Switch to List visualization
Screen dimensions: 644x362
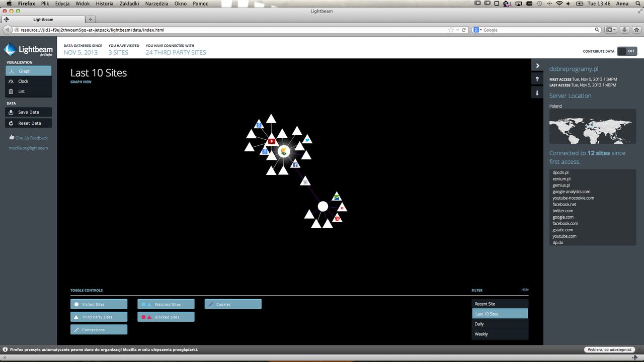[x=29, y=92]
